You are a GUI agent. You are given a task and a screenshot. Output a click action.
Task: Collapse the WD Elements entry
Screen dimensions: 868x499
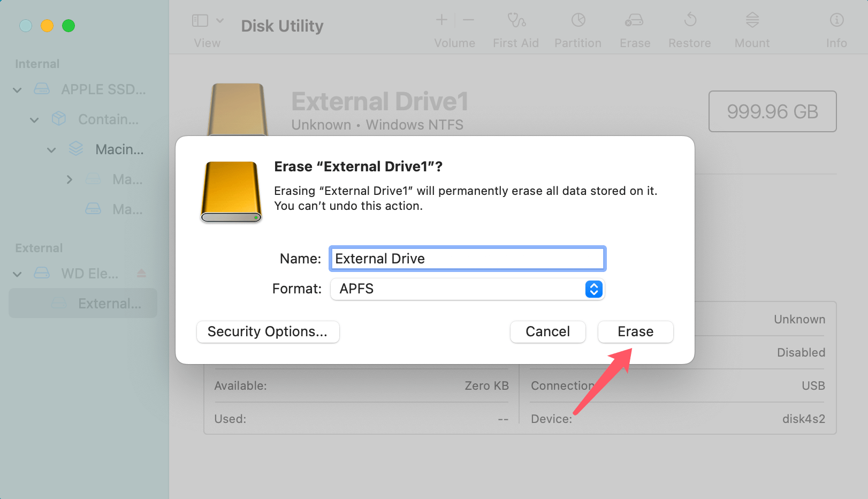(x=17, y=274)
